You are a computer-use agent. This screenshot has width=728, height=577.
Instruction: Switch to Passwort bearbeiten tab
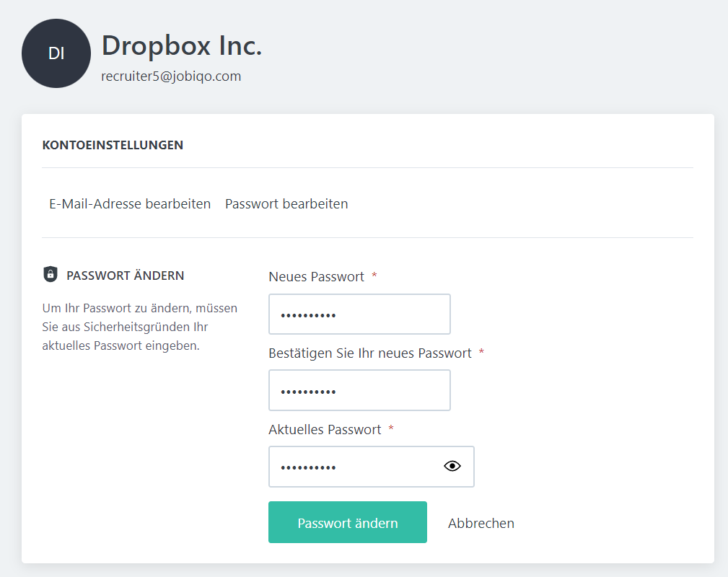(x=286, y=204)
